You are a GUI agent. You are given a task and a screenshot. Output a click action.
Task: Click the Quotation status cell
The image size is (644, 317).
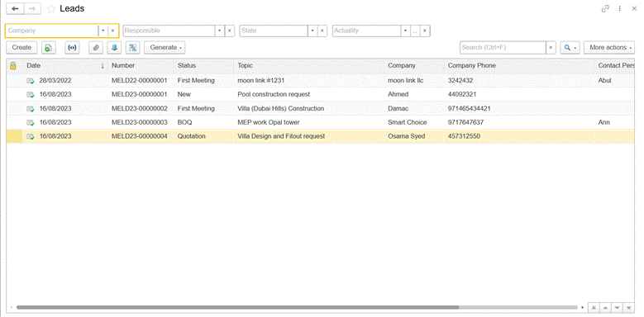[x=191, y=136]
